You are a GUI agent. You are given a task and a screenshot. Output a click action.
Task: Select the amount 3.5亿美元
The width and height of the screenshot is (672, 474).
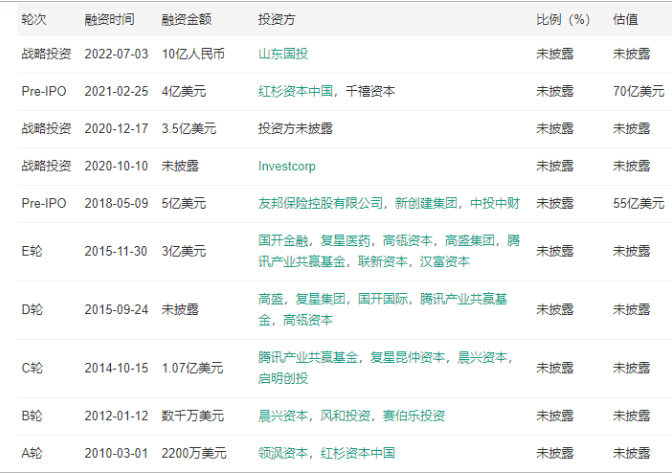tap(189, 129)
